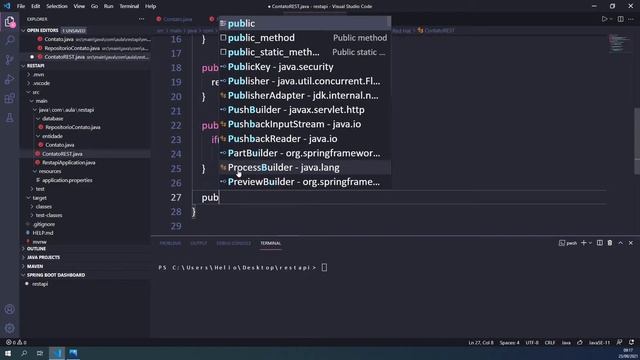This screenshot has width=640, height=360.
Task: Expand the Maven section
Action: (x=35, y=266)
